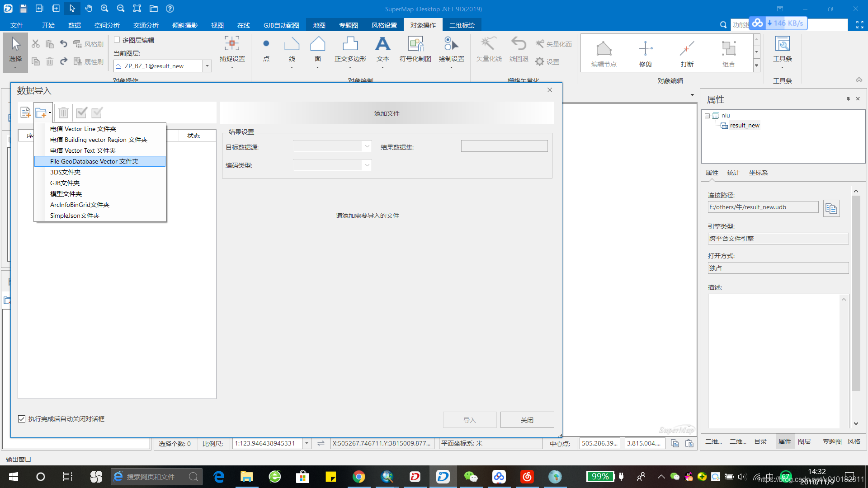The height and width of the screenshot is (488, 868).
Task: Open symbolized mapping (符号化制图) tool
Action: (x=415, y=50)
